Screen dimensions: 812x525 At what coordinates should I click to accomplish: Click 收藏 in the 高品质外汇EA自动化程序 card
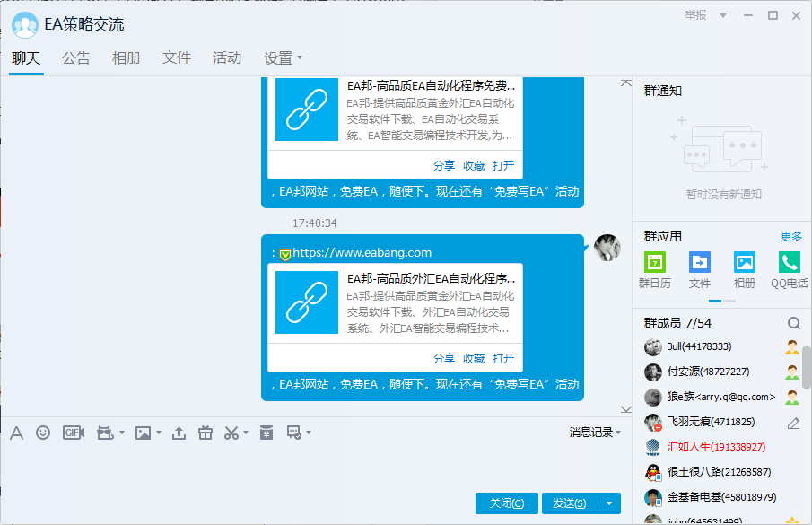(x=474, y=358)
